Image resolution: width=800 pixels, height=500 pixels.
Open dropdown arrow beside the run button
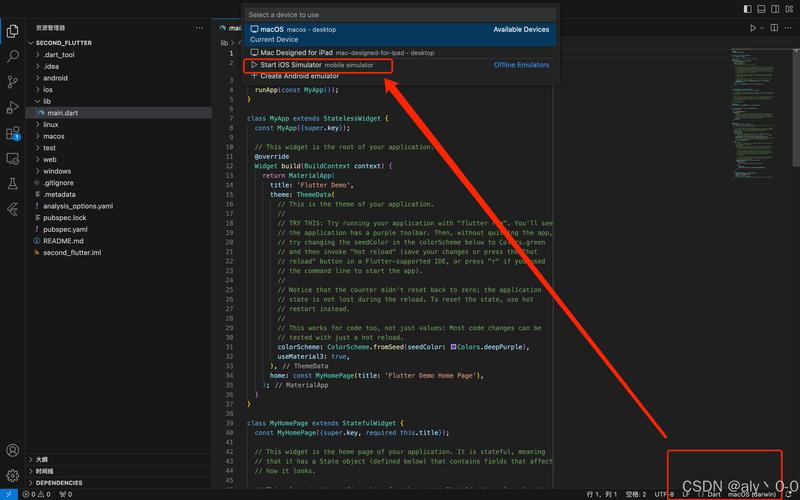[762, 28]
